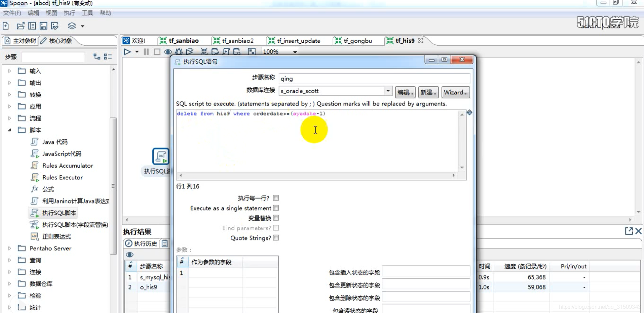The width and height of the screenshot is (644, 313).
Task: Click the get SQL icon
Action: 226,52
